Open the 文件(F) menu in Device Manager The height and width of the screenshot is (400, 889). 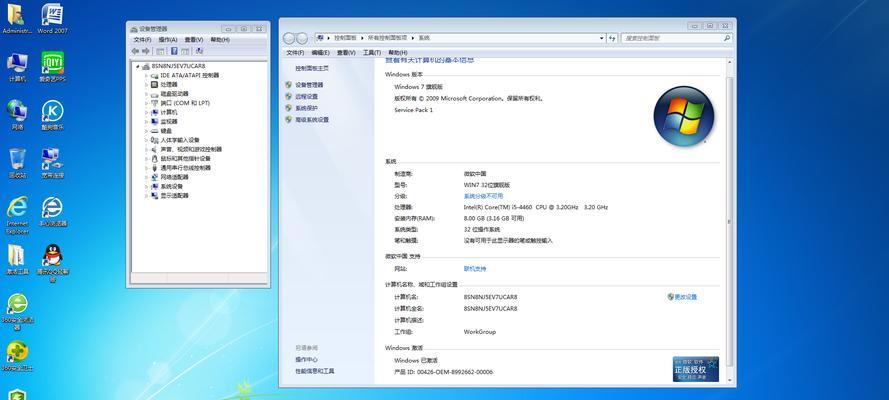pyautogui.click(x=142, y=40)
